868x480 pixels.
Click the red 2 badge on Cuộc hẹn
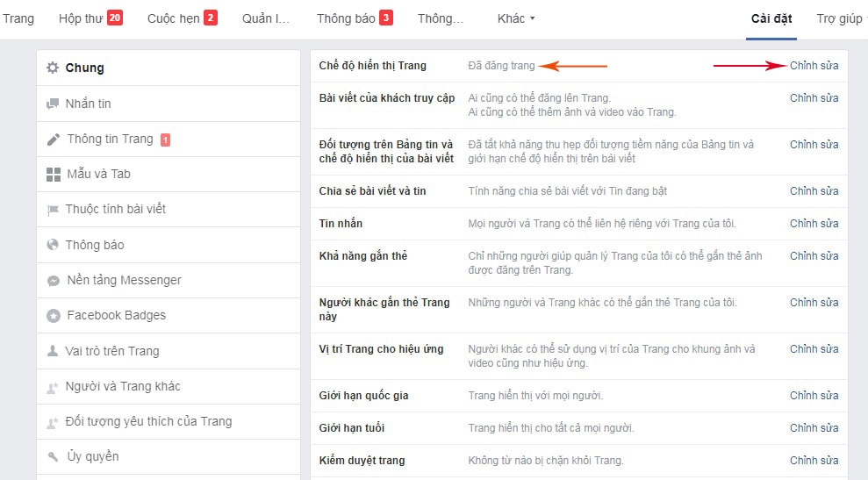coord(211,18)
